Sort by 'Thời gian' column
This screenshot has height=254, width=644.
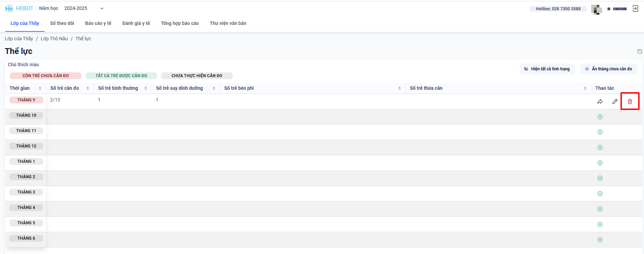(40, 88)
